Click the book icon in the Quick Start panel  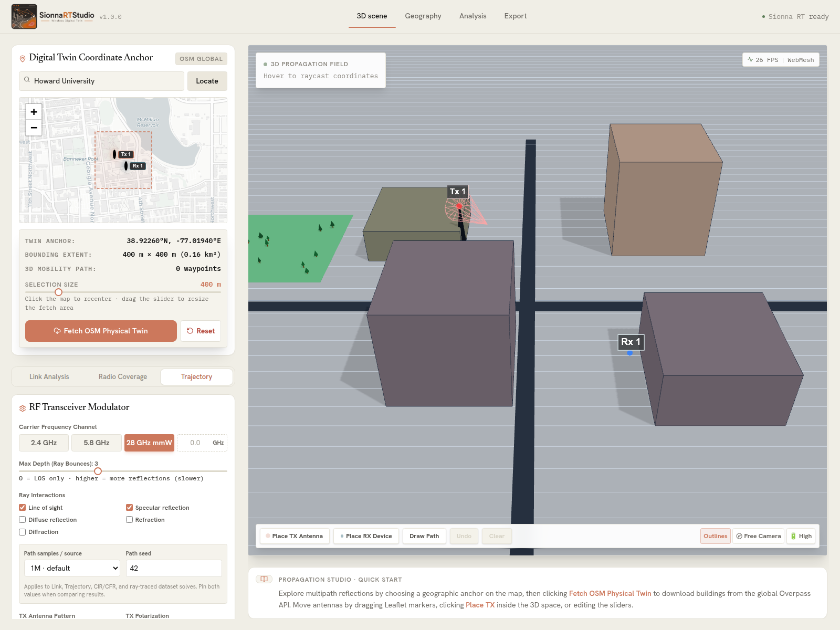[264, 579]
